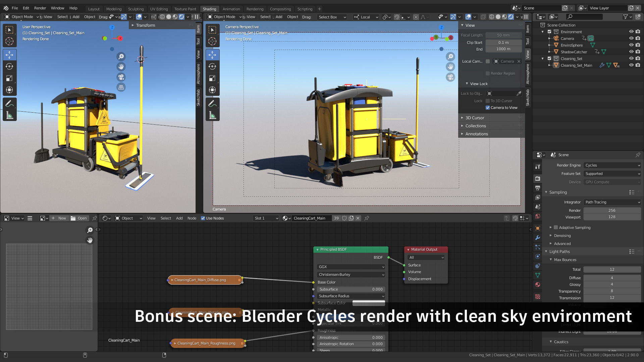Open GGX distribution dropdown in Principled BSDF
The image size is (644, 362).
pyautogui.click(x=351, y=267)
